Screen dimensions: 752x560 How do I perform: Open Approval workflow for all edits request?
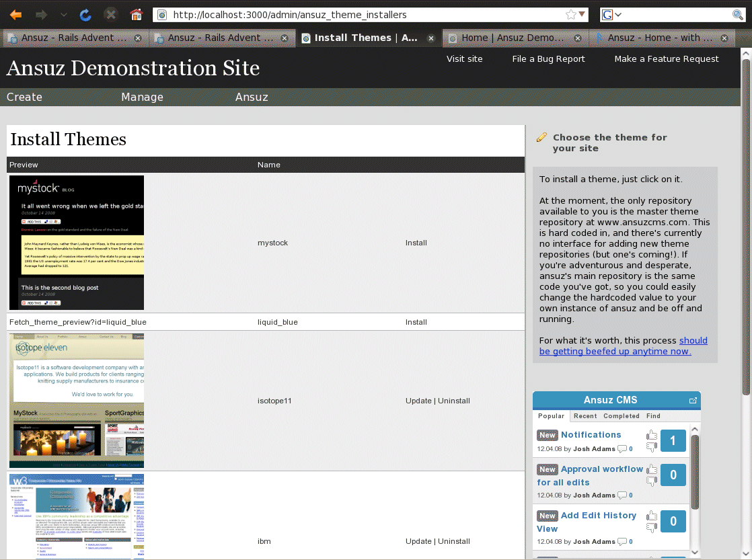[590, 475]
